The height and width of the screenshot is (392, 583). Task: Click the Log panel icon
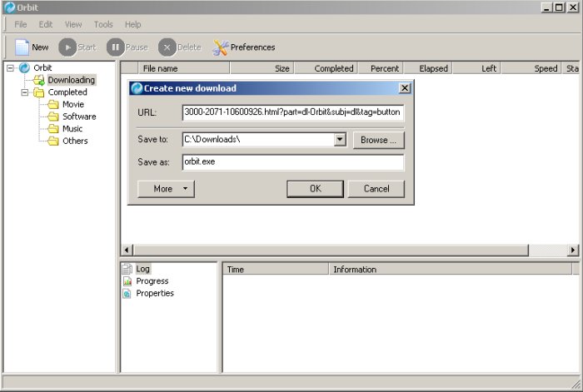click(x=127, y=269)
